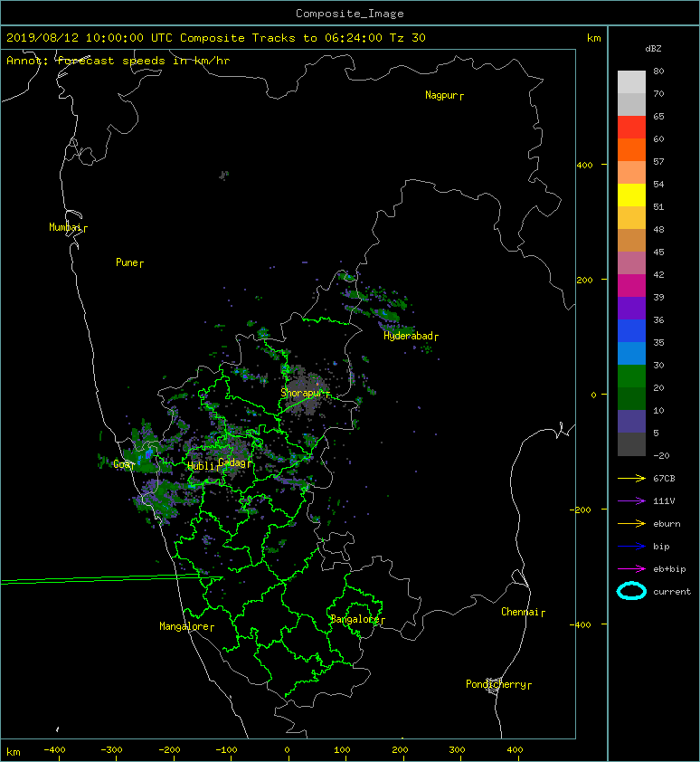
Task: Select the Gadag location label
Action: (x=232, y=462)
